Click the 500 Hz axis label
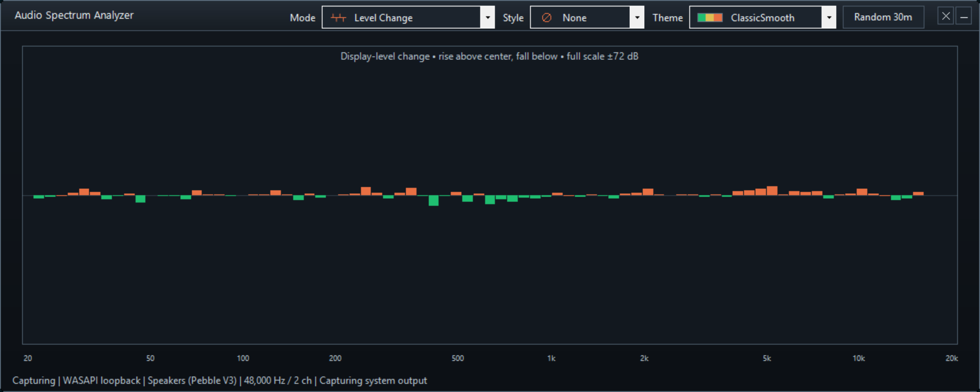The width and height of the screenshot is (980, 392). (x=458, y=358)
